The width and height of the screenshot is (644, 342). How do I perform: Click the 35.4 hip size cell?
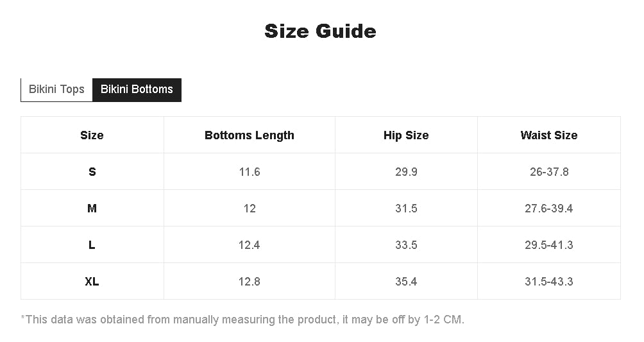pyautogui.click(x=406, y=282)
